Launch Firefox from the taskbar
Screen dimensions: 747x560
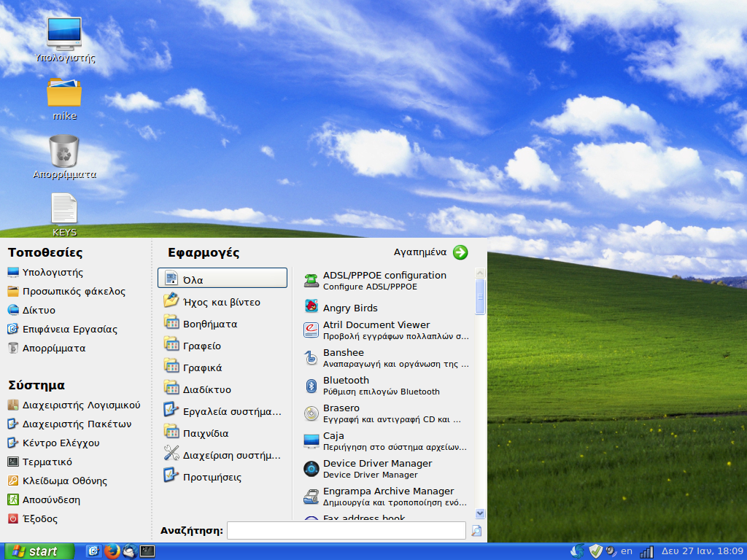[x=112, y=551]
